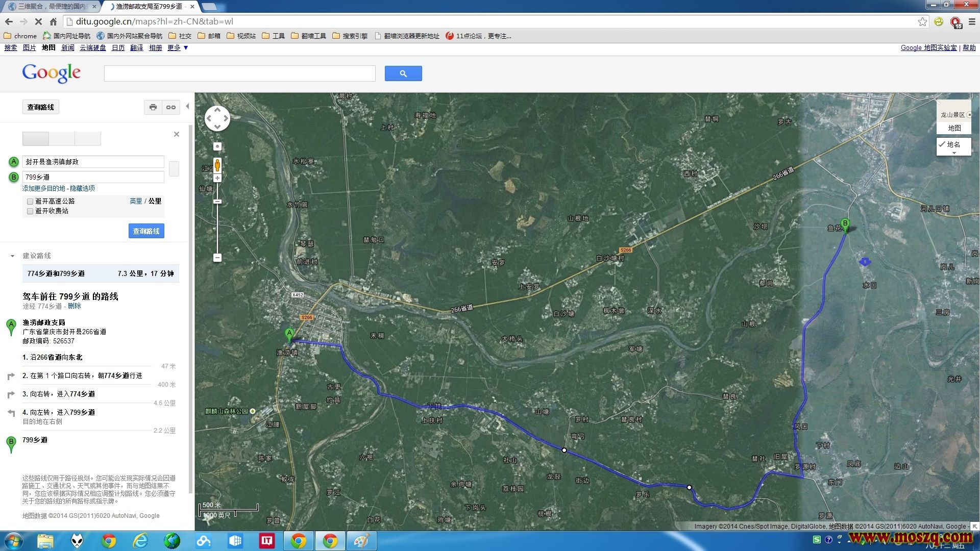Click the zoom slider handle
The width and height of the screenshot is (980, 551).
click(217, 202)
